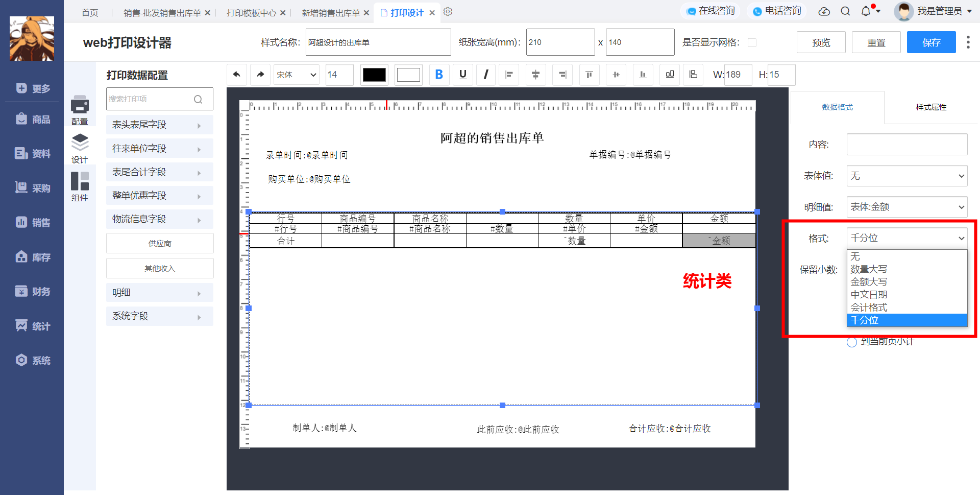980x495 pixels.
Task: Open the 宋体 font dropdown
Action: tap(297, 75)
